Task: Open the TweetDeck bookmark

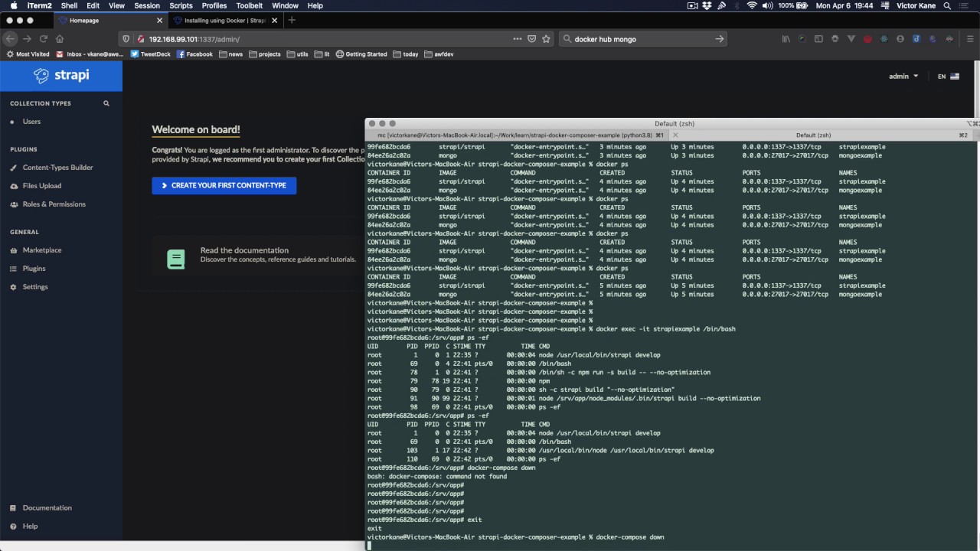Action: click(151, 54)
